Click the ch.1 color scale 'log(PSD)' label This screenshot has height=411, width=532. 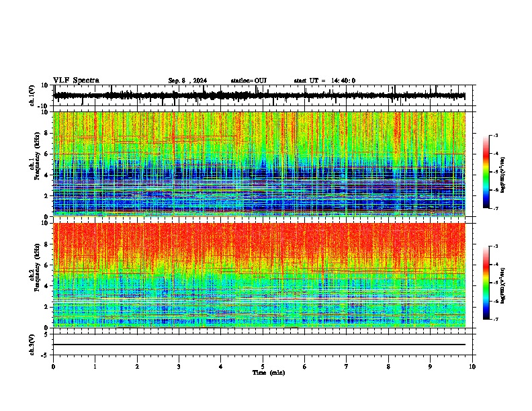[x=503, y=175]
